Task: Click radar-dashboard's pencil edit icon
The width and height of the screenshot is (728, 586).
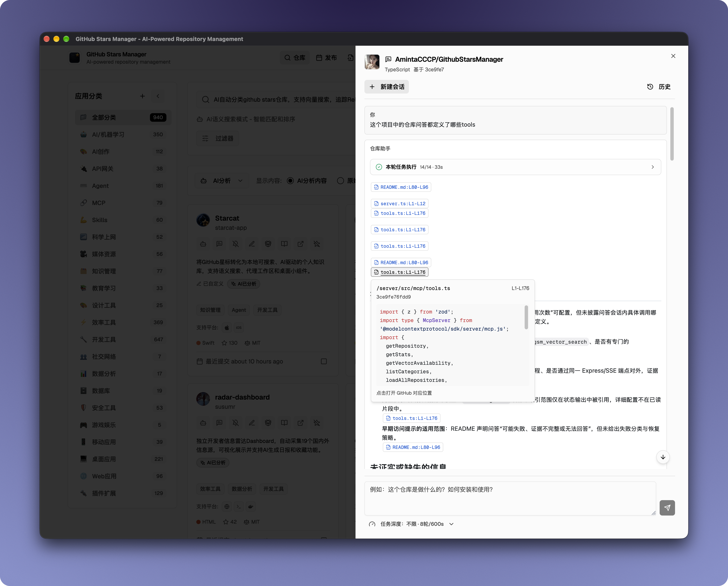Action: click(x=252, y=423)
